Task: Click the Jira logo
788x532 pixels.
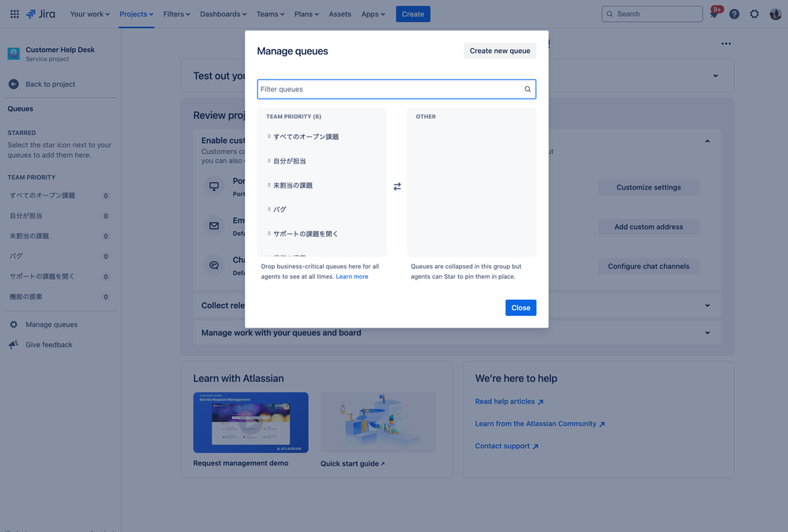Action: pos(41,14)
